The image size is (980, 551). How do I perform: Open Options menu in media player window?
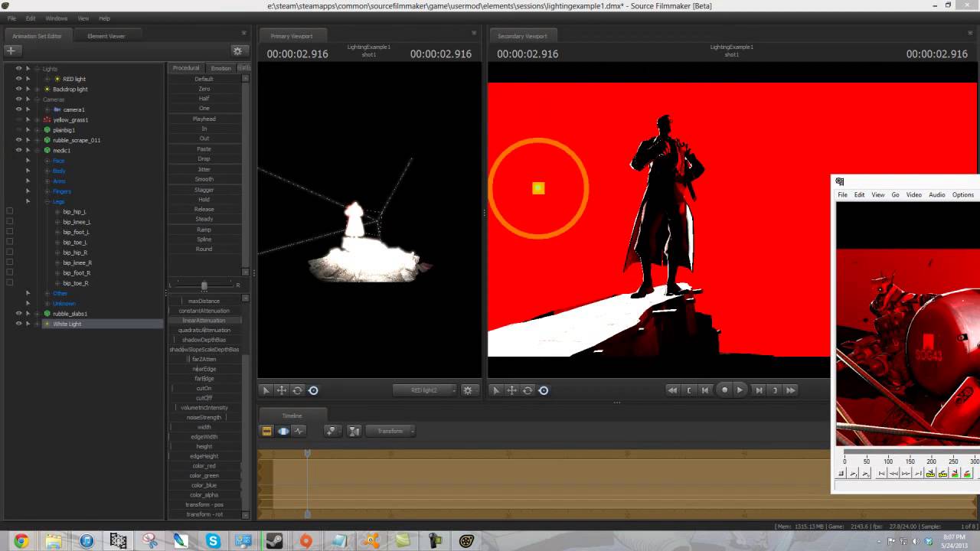(x=962, y=195)
